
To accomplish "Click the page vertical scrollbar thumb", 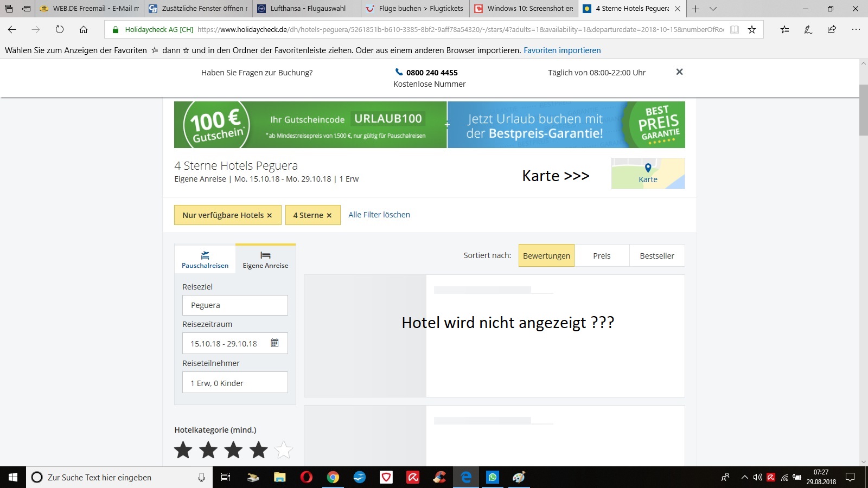I will click(863, 110).
